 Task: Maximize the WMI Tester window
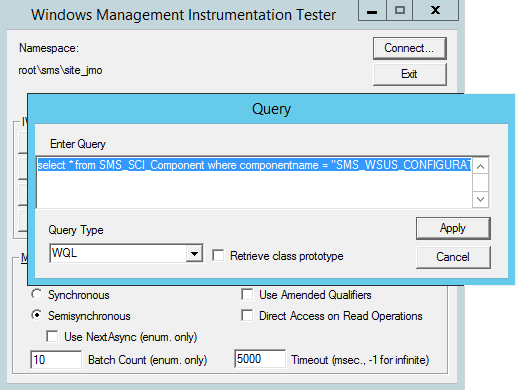tap(400, 11)
